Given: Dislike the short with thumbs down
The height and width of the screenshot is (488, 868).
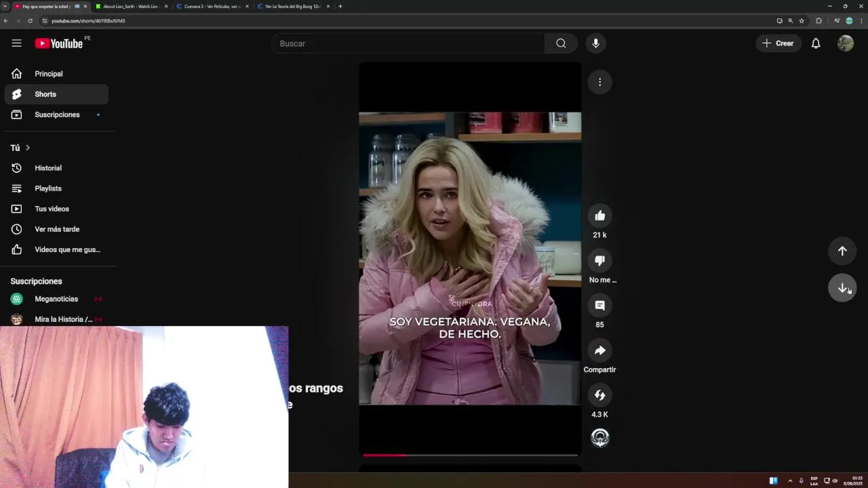Looking at the screenshot, I should (599, 260).
